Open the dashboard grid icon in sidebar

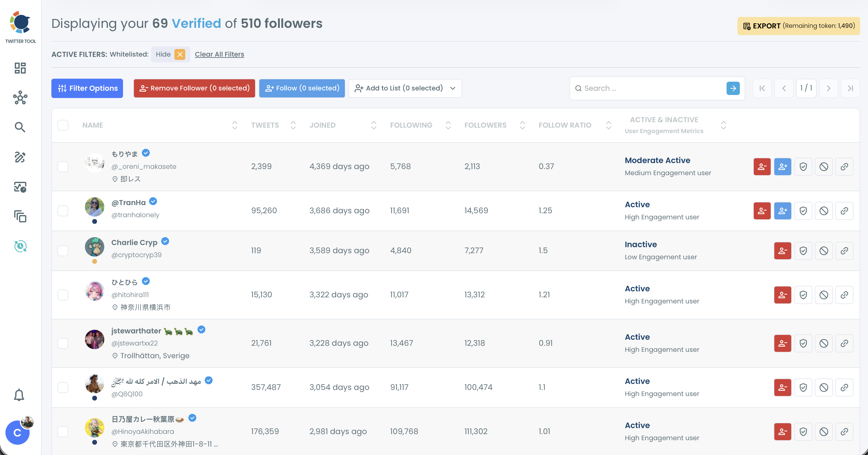20,68
